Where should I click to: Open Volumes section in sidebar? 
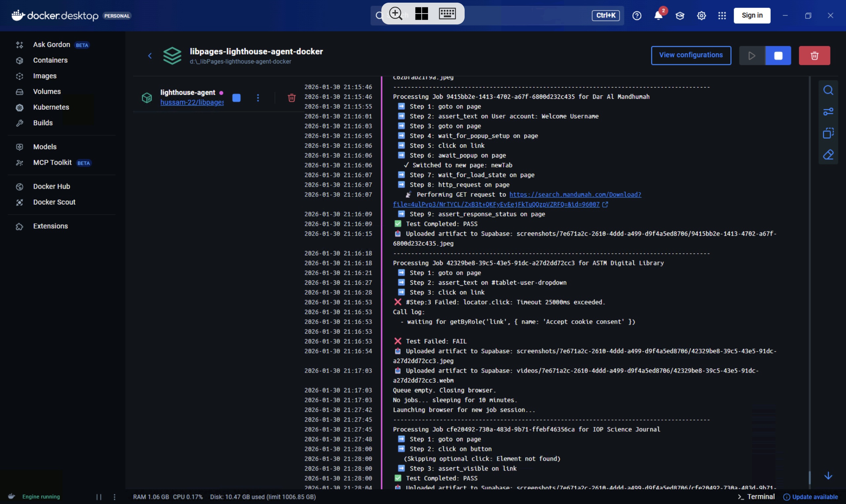click(47, 92)
